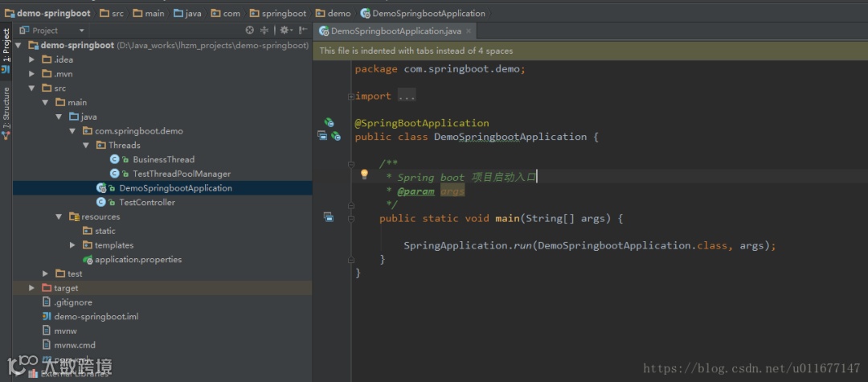Select the demo-springboot.iml file

96,317
